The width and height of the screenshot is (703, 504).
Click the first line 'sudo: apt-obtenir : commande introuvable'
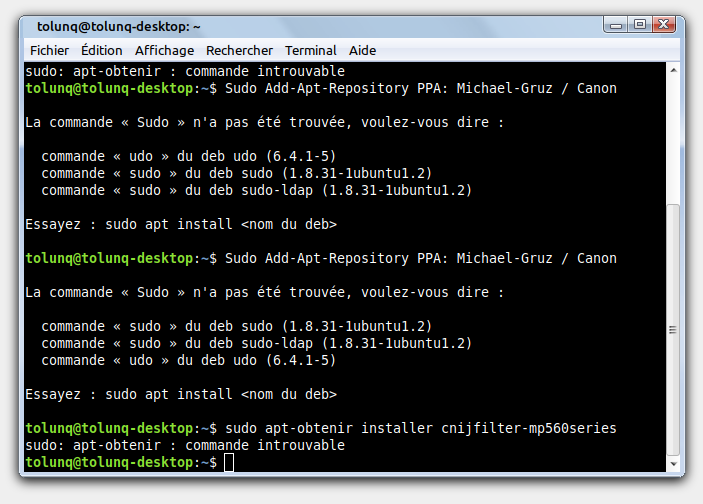tap(185, 71)
